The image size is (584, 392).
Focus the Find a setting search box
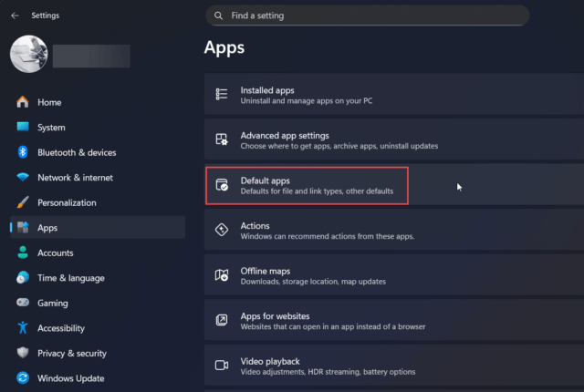click(x=367, y=15)
